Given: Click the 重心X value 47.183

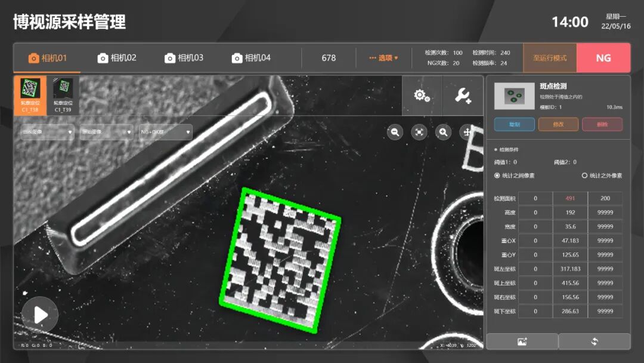Looking at the screenshot, I should [x=570, y=241].
